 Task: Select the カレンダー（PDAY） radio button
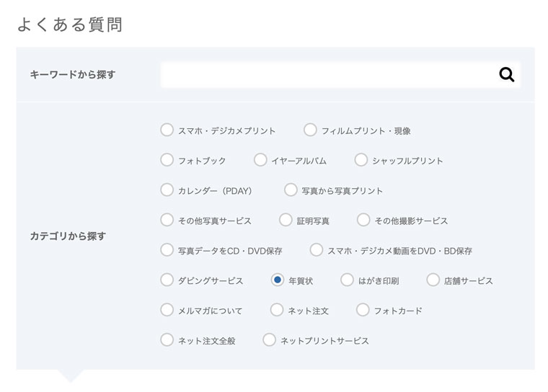point(167,190)
